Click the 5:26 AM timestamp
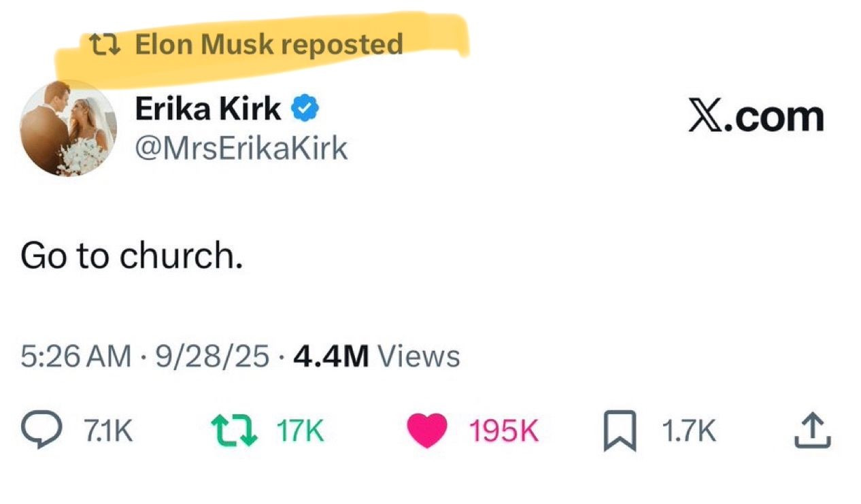Viewport: 861px width, 504px height. tap(75, 356)
